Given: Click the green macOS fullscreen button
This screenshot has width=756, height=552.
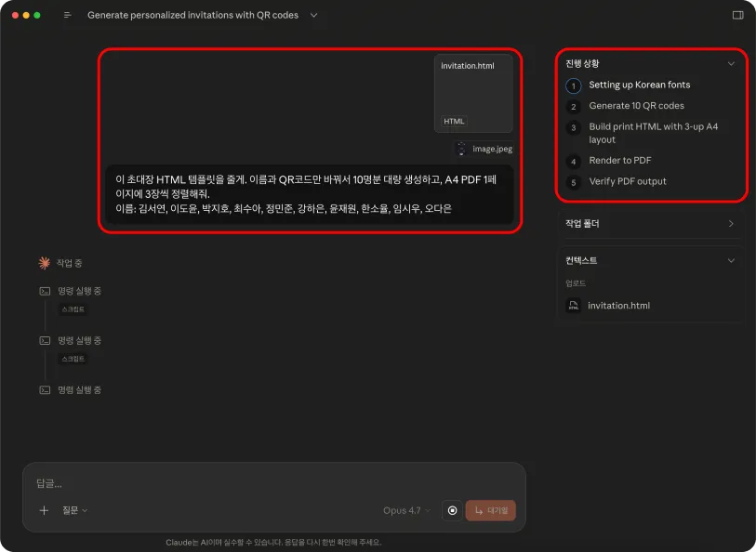Looking at the screenshot, I should [x=37, y=16].
